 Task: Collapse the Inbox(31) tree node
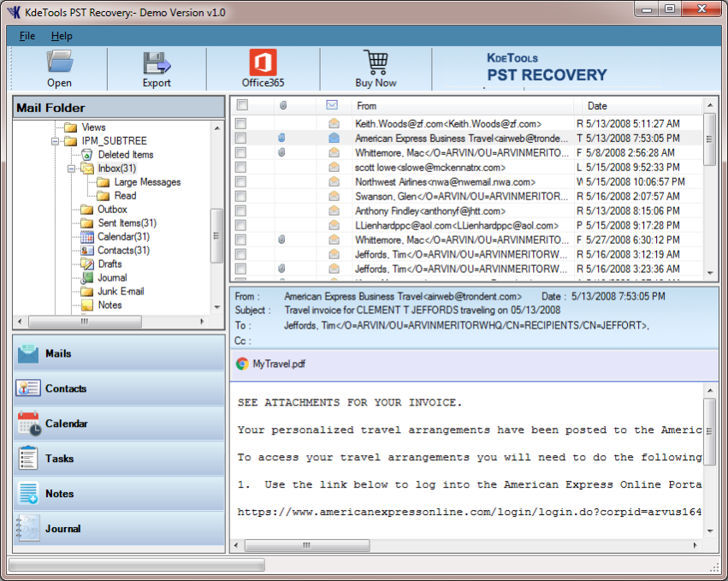(x=72, y=169)
